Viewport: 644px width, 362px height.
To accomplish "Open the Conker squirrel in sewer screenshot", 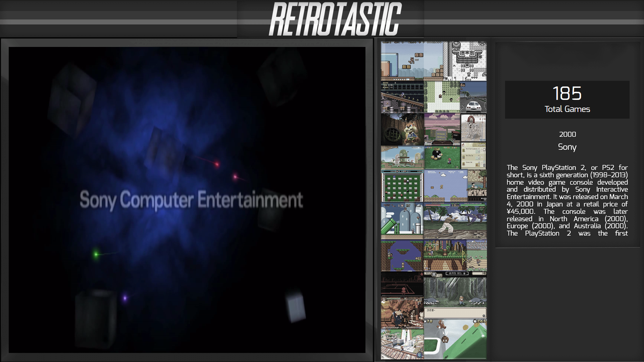I will (402, 129).
